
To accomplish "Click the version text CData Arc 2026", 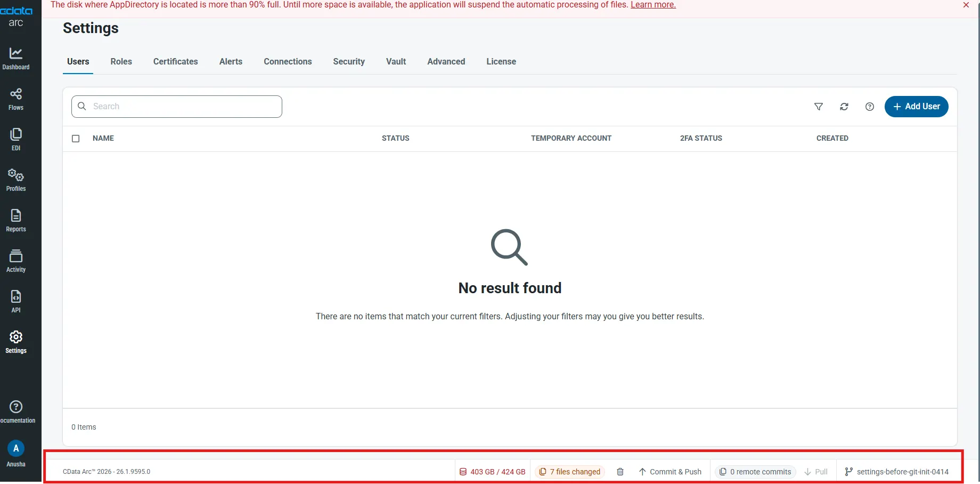I will click(107, 472).
